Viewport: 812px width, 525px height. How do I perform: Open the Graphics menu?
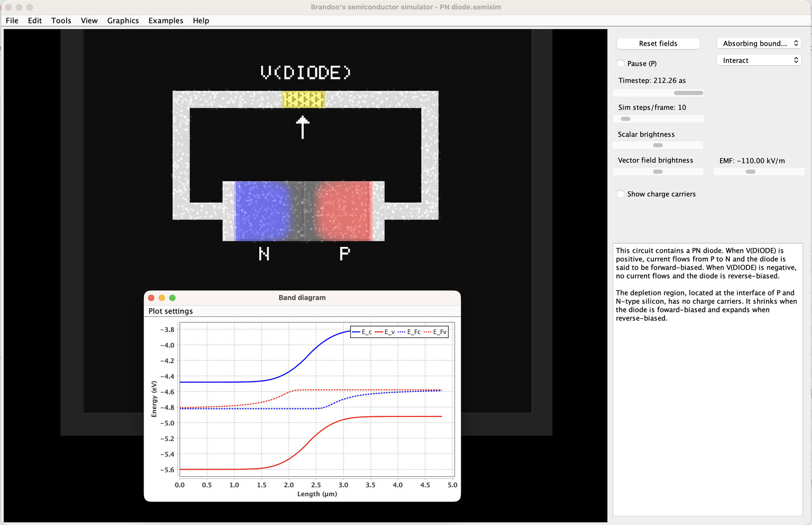[123, 20]
